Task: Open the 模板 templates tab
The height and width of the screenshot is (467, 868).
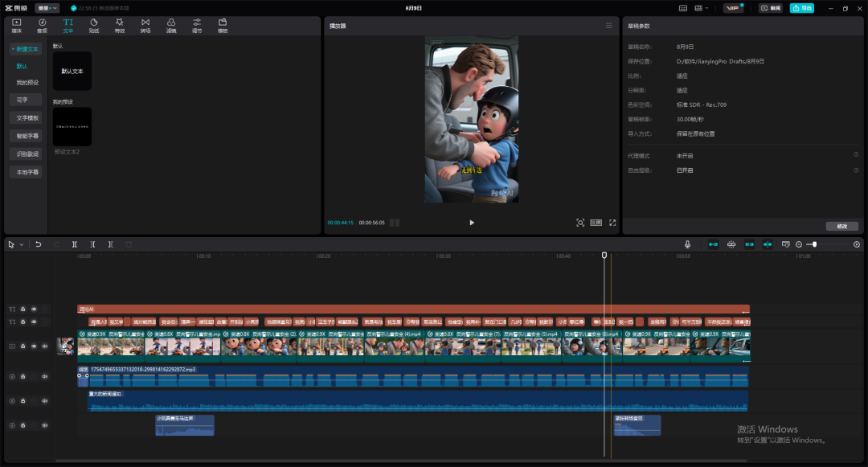Action: 223,26
